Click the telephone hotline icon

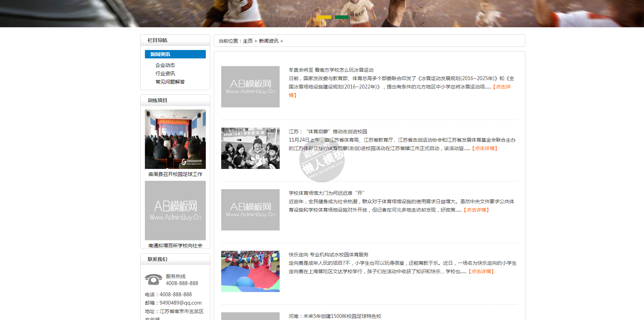pyautogui.click(x=153, y=279)
